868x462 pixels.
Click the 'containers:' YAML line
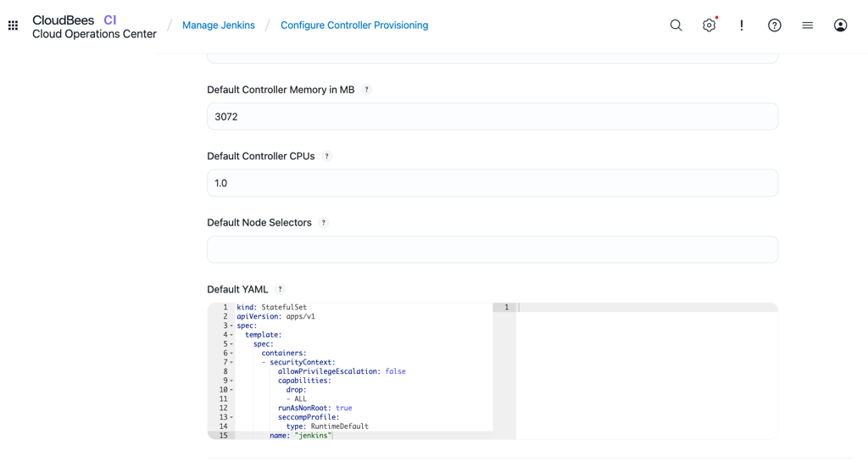(284, 353)
